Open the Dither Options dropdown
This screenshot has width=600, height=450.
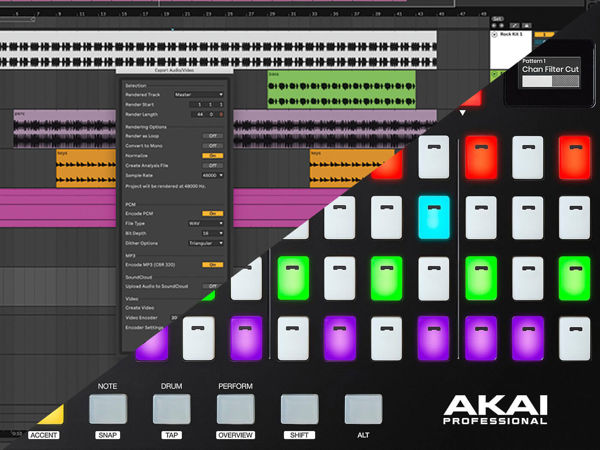coord(207,242)
